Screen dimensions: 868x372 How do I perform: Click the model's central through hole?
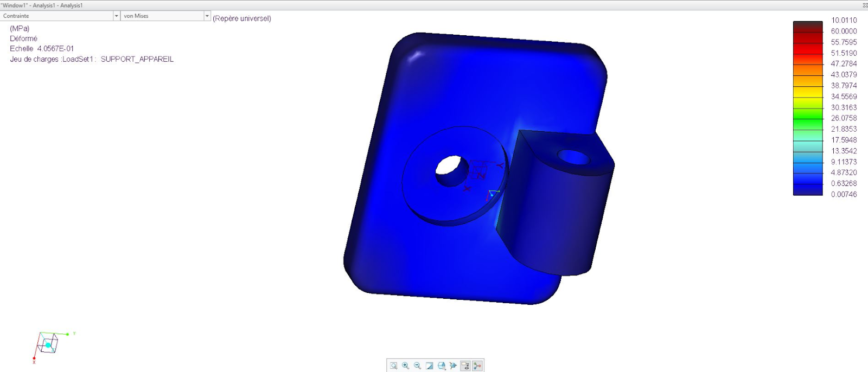(x=451, y=170)
